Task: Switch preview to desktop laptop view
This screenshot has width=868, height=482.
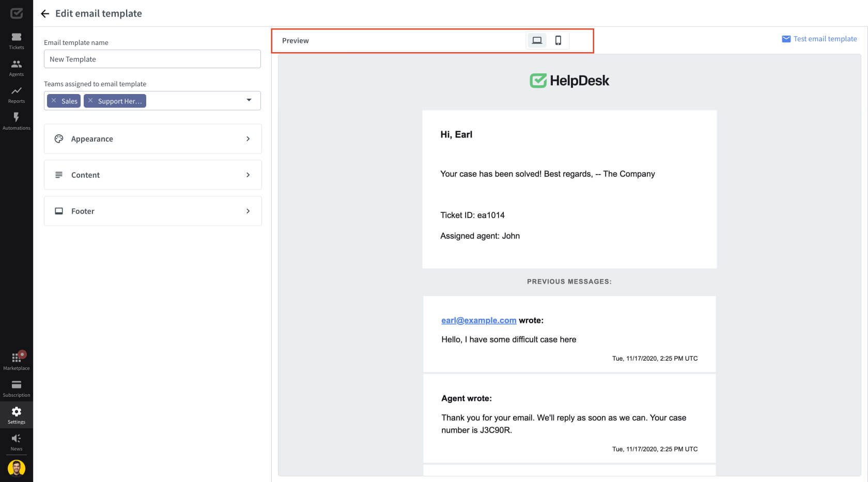Action: click(537, 40)
